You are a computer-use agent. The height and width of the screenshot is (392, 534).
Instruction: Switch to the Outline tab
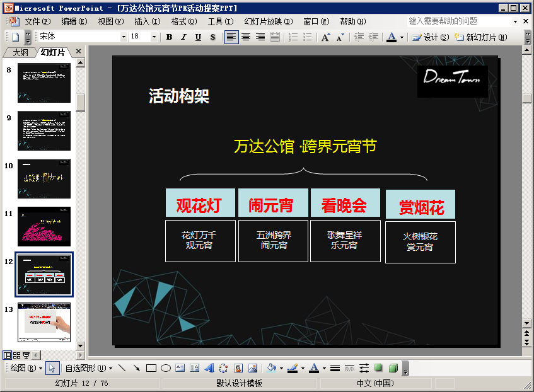[x=20, y=52]
